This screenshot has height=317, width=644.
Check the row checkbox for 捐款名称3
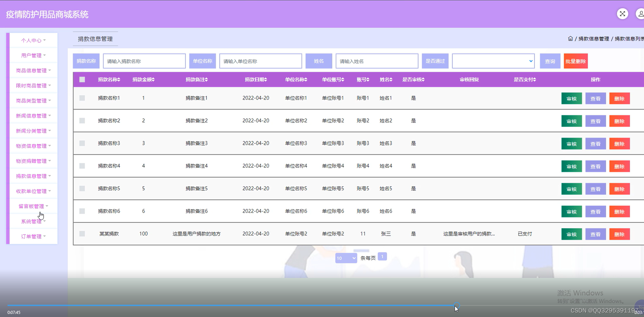(82, 143)
